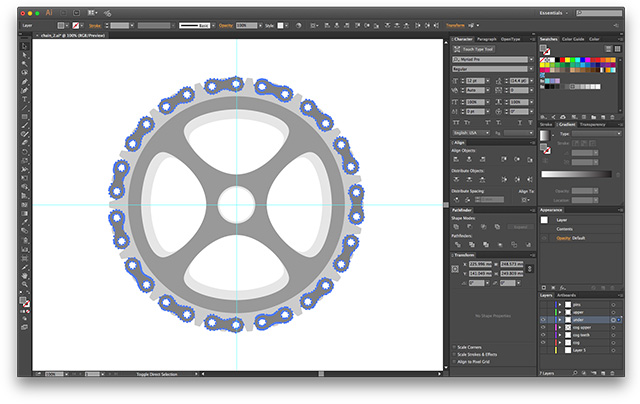Open the Myriad Pro font family dropdown
The height and width of the screenshot is (404, 640).
(529, 58)
